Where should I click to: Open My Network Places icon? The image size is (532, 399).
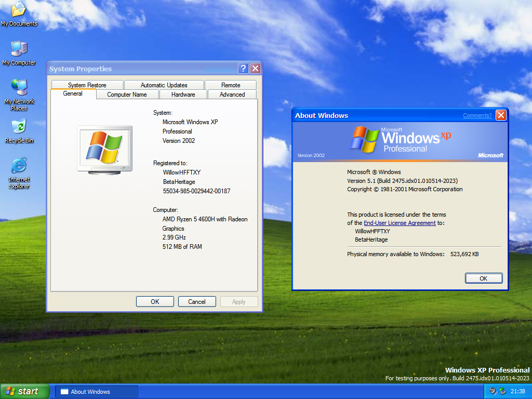pos(19,95)
